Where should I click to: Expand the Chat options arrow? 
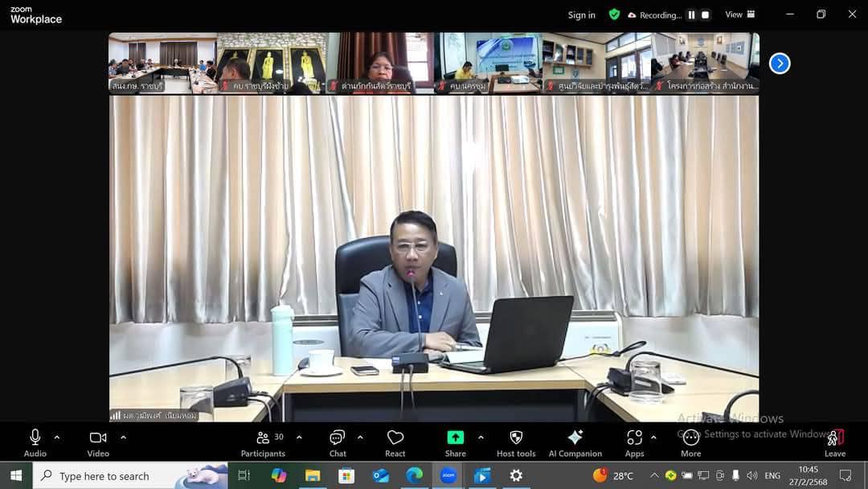point(360,438)
